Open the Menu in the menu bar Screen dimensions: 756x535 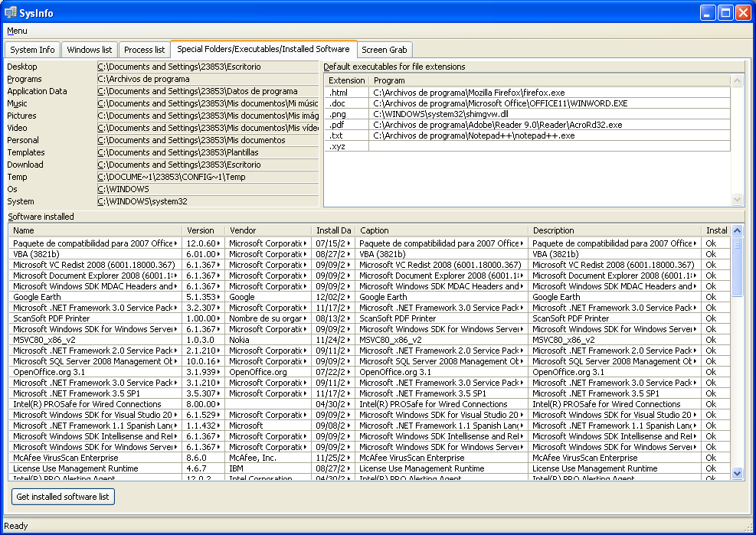(x=17, y=31)
